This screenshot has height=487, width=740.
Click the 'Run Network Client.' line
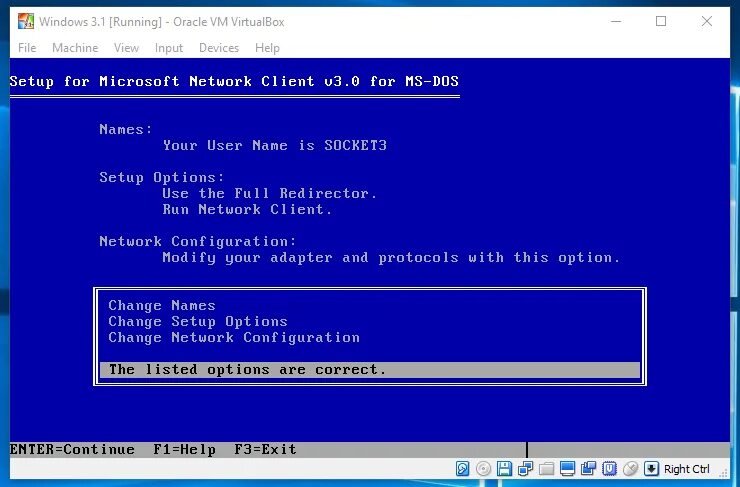click(247, 209)
